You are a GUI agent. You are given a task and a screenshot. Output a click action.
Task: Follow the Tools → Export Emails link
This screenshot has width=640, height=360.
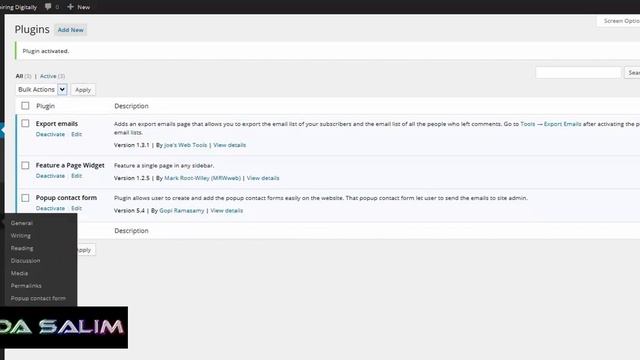(551, 124)
